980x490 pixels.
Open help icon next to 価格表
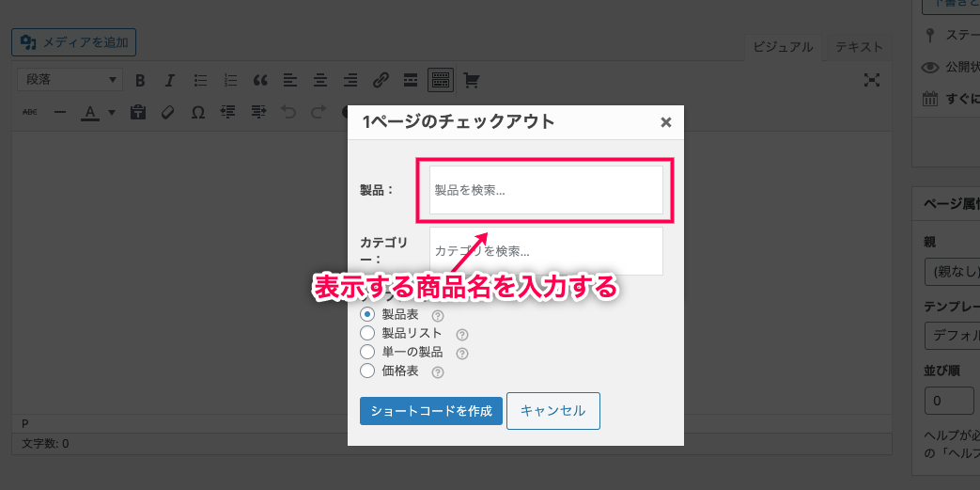tap(438, 372)
